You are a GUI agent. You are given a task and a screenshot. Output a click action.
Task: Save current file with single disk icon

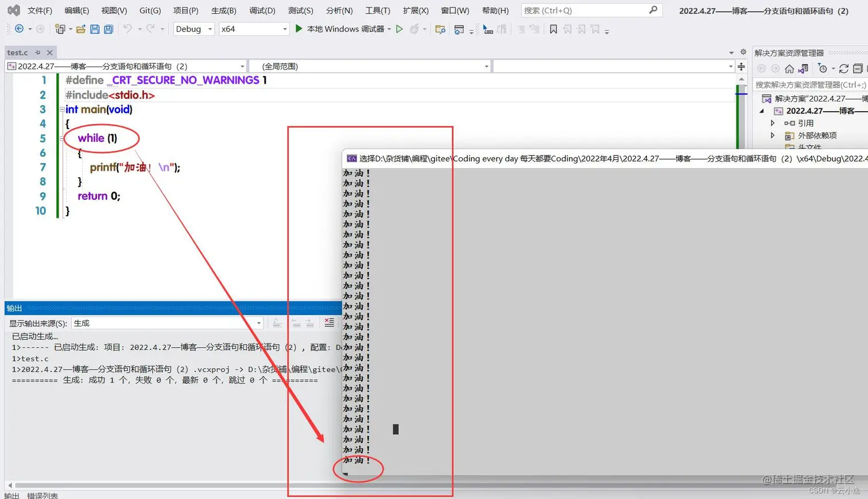(95, 29)
